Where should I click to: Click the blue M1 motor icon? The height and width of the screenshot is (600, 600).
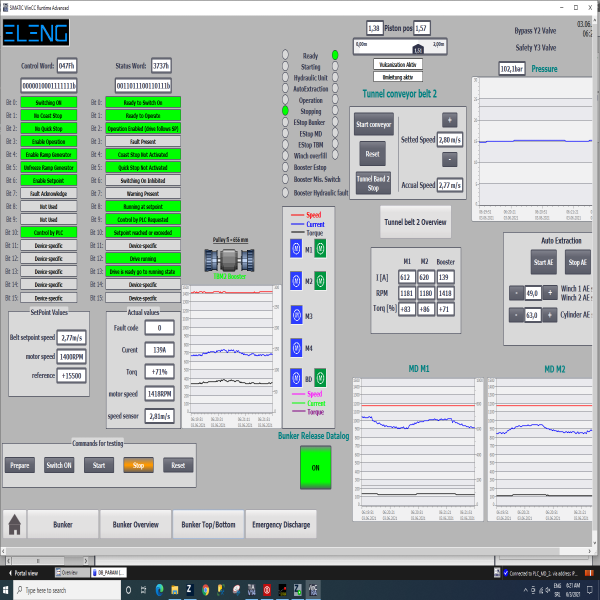[295, 246]
